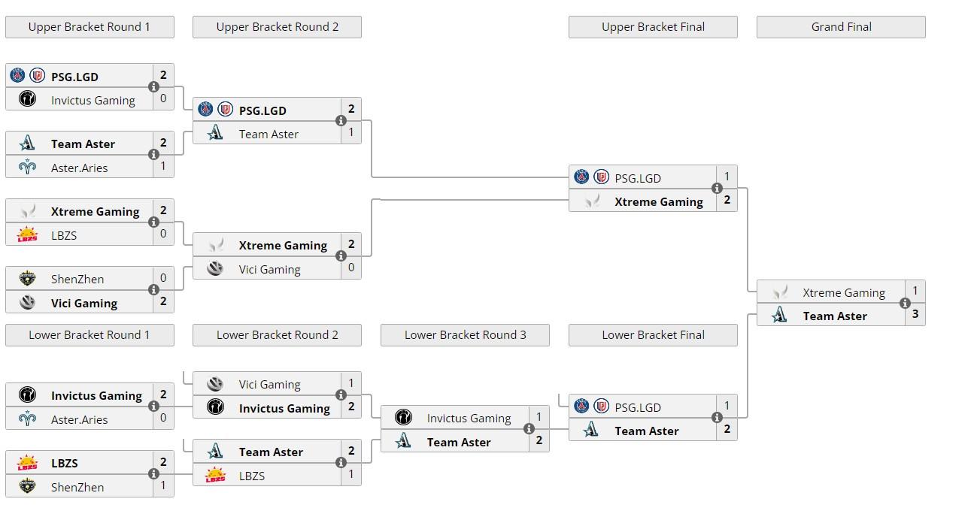Click the Lower Bracket Final header
This screenshot has width=980, height=517.
(653, 335)
